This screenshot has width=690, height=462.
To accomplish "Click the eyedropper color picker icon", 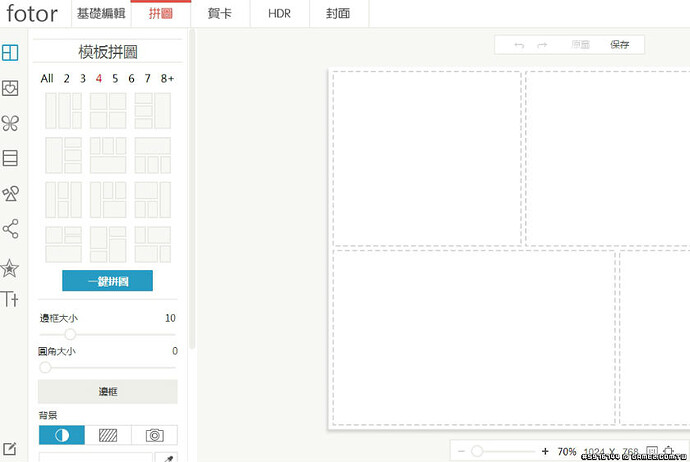I will pos(167,457).
